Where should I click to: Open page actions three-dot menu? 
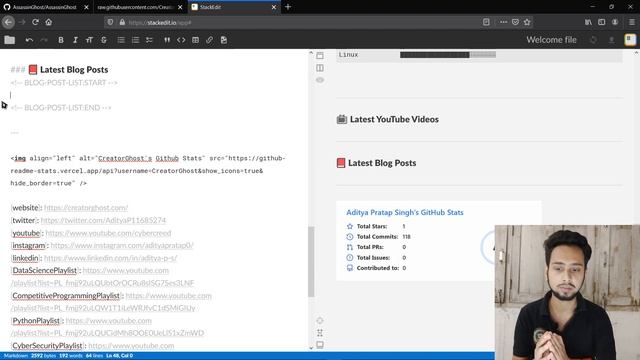(x=504, y=22)
